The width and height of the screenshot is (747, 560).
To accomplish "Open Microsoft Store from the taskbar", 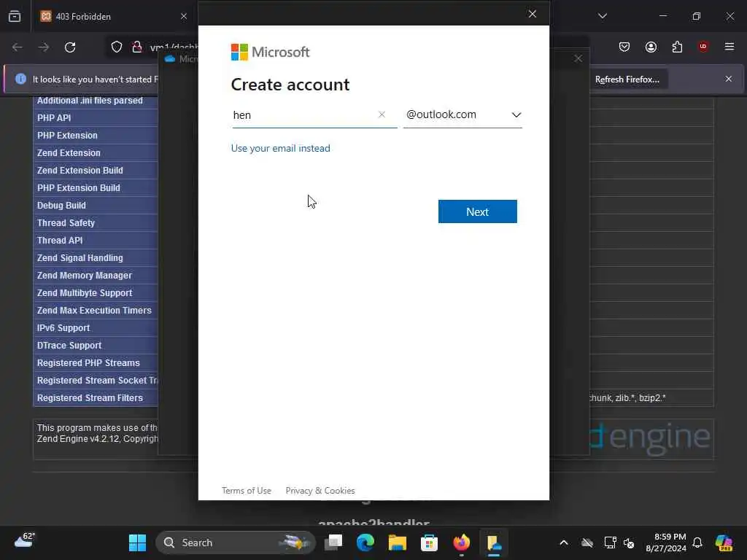I will tap(429, 542).
